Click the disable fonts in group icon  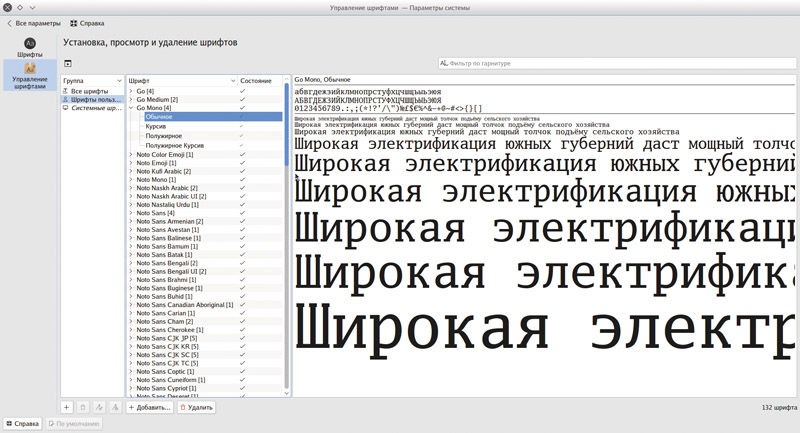click(116, 407)
